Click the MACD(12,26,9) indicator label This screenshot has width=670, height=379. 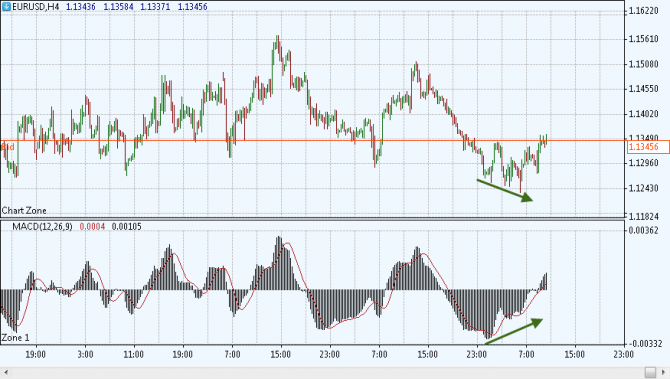(x=42, y=226)
